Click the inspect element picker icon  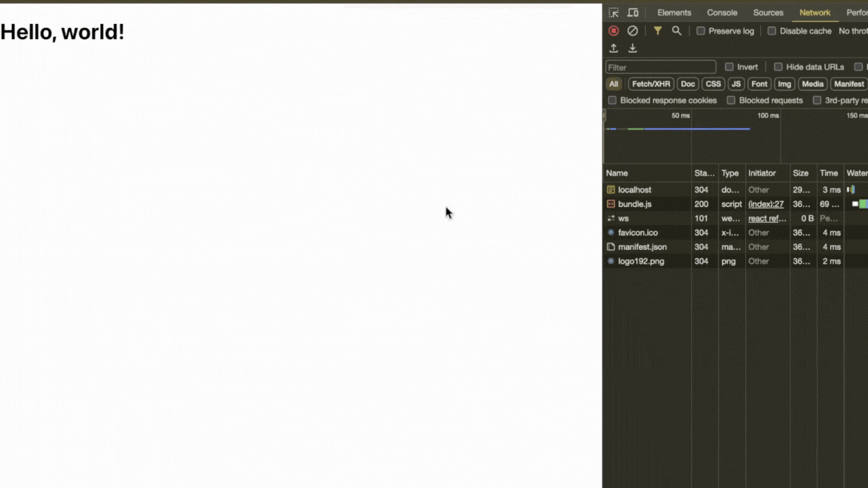pyautogui.click(x=613, y=12)
